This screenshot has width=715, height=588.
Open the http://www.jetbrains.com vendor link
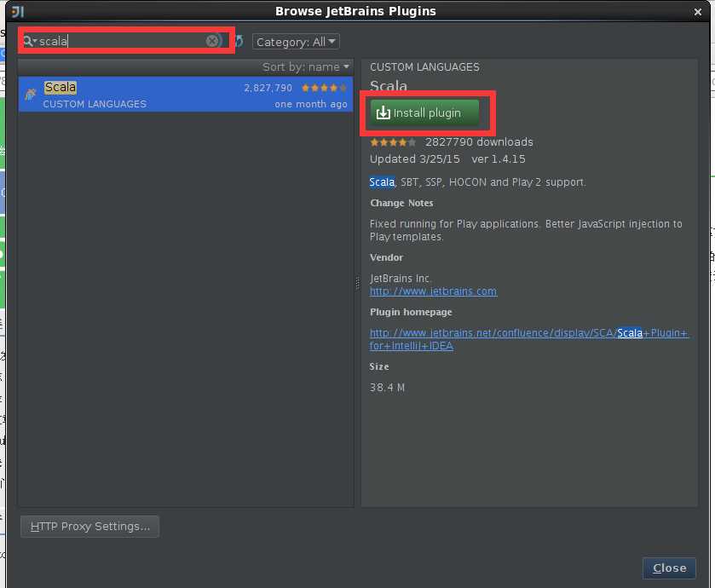click(433, 291)
